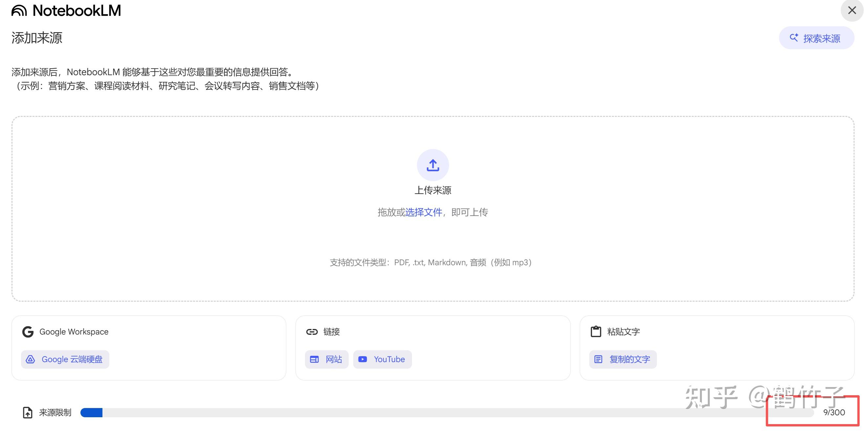
Task: Click the sparkle search icon in 探索来源
Action: click(x=794, y=38)
